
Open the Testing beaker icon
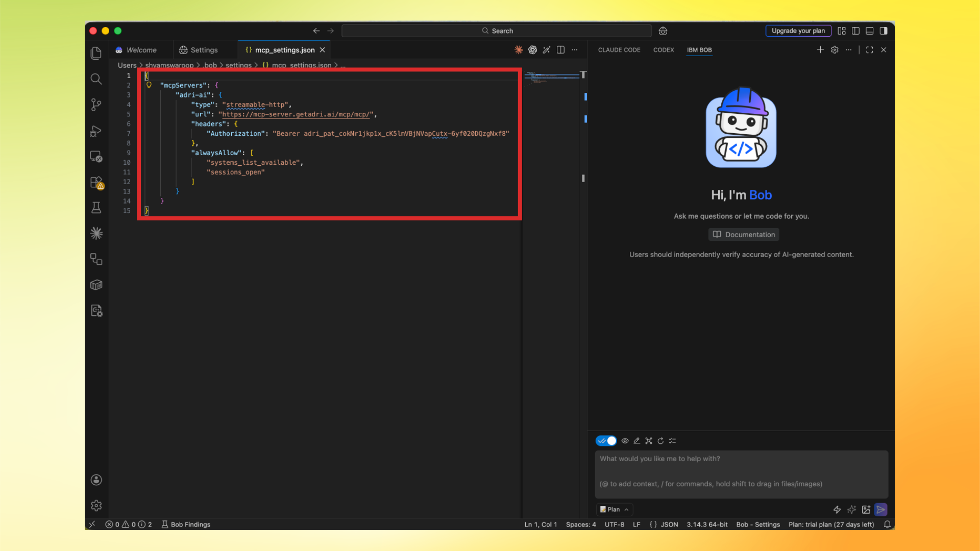pyautogui.click(x=96, y=208)
